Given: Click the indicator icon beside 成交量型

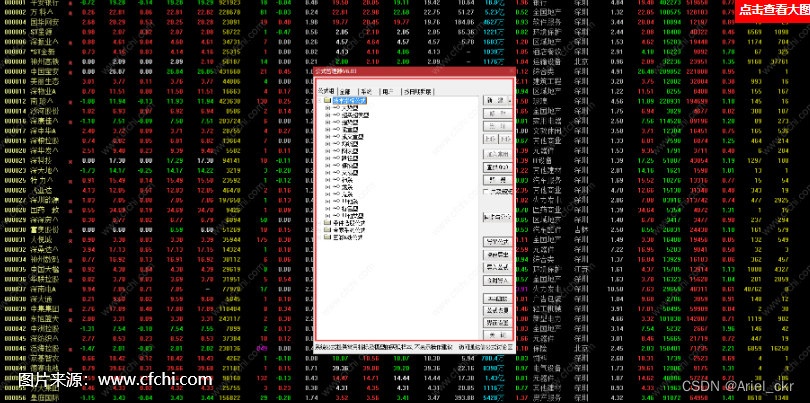Looking at the screenshot, I should pyautogui.click(x=336, y=137).
